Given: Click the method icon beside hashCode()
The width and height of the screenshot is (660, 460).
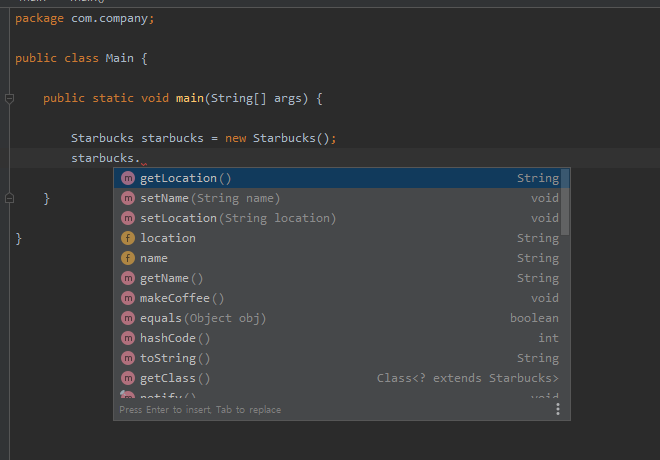Looking at the screenshot, I should [x=128, y=338].
